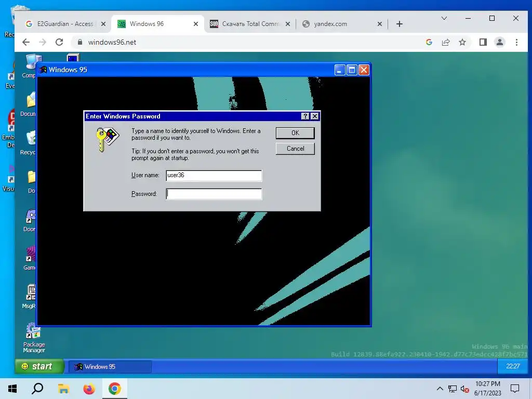This screenshot has width=532, height=399.
Task: Switch to the E2Guardian - Access tab
Action: (65, 24)
